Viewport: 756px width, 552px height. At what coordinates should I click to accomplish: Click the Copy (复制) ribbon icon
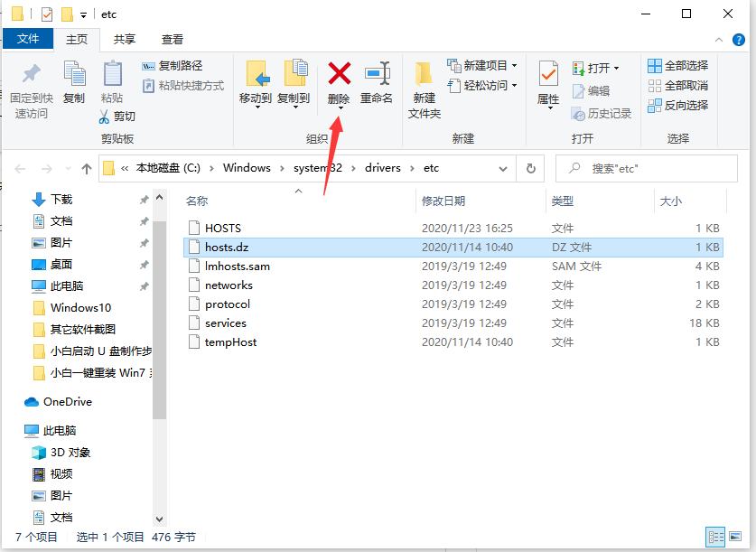(74, 74)
